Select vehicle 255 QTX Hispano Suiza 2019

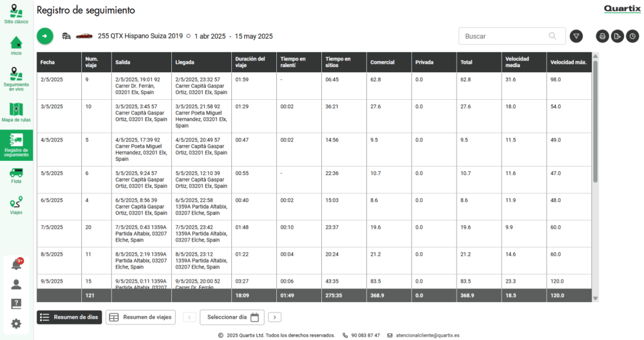(x=140, y=36)
